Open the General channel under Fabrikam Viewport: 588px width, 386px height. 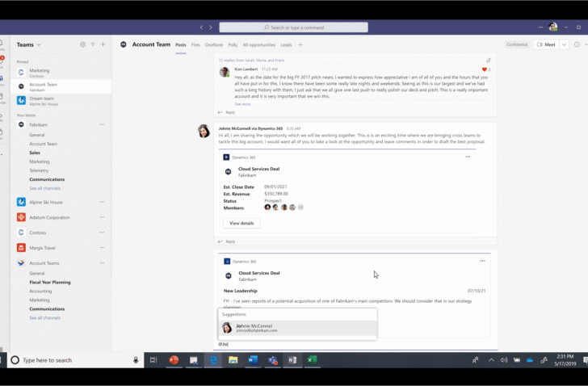coord(37,135)
